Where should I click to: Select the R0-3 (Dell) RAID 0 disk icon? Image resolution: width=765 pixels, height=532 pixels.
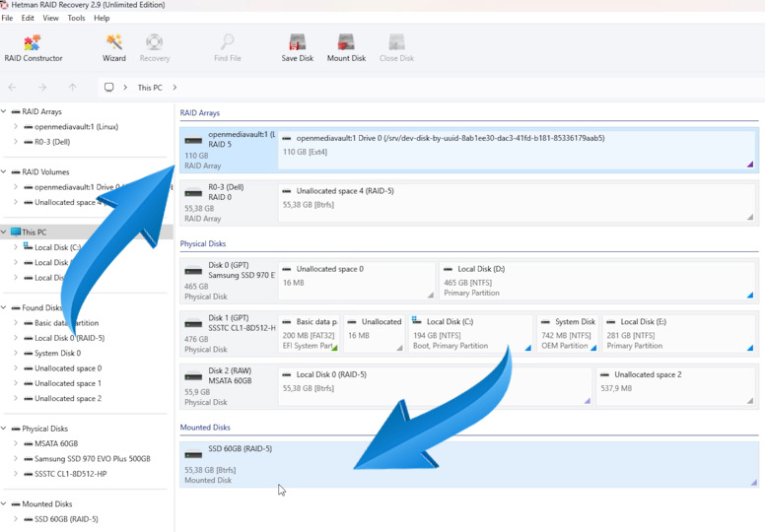coord(193,193)
